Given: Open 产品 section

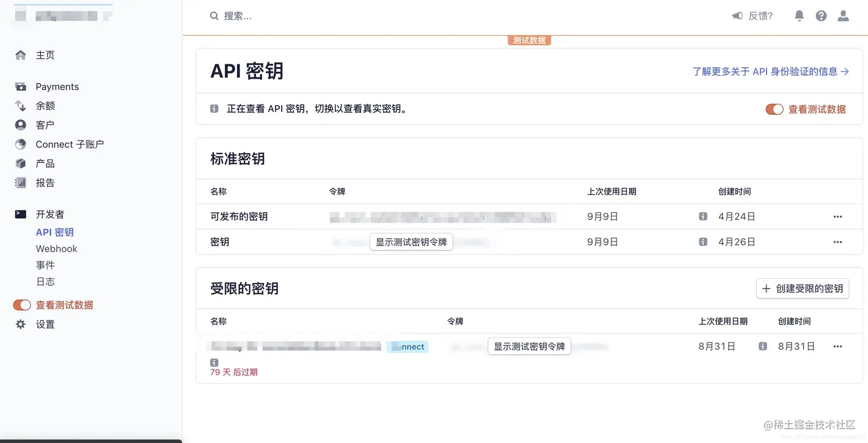Looking at the screenshot, I should (x=45, y=164).
